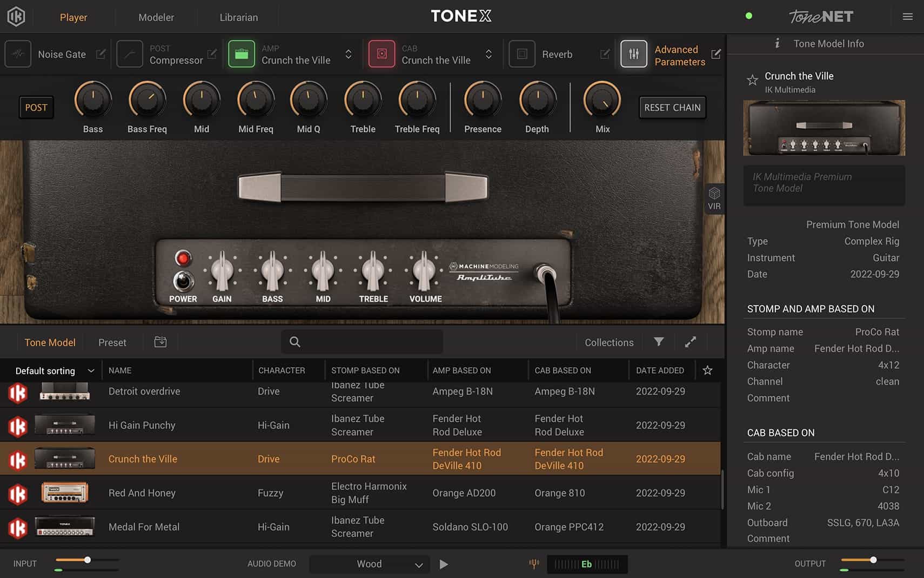This screenshot has width=924, height=578.
Task: Click IK icon on Detroit overdrive row
Action: pos(17,393)
